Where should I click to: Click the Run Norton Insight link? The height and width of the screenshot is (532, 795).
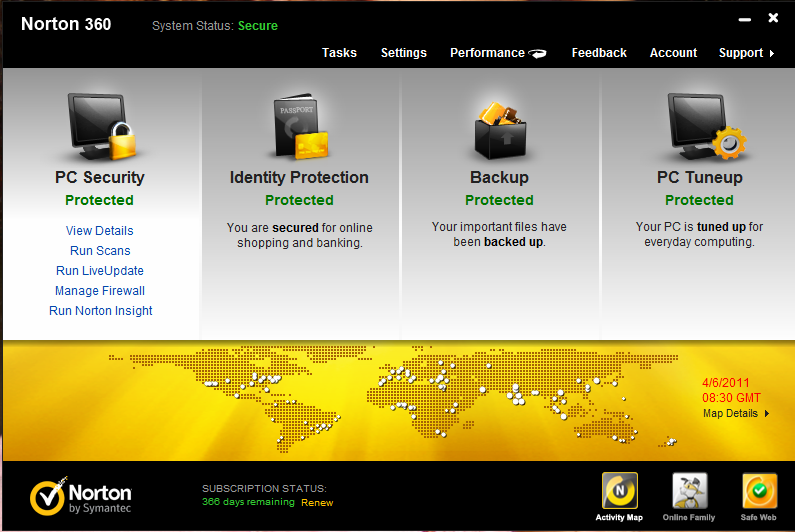100,311
